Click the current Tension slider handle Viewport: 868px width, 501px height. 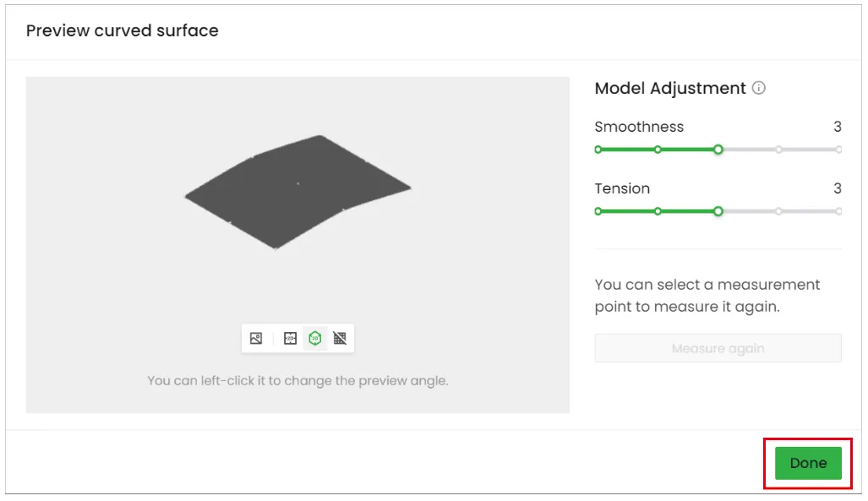(x=718, y=211)
